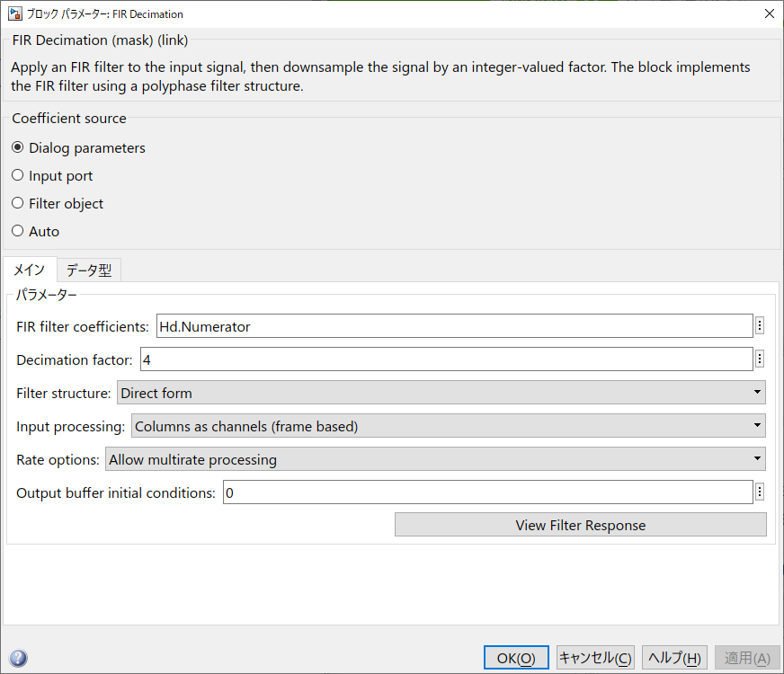Click the 適用(A) apply button
784x674 pixels.
click(x=747, y=658)
